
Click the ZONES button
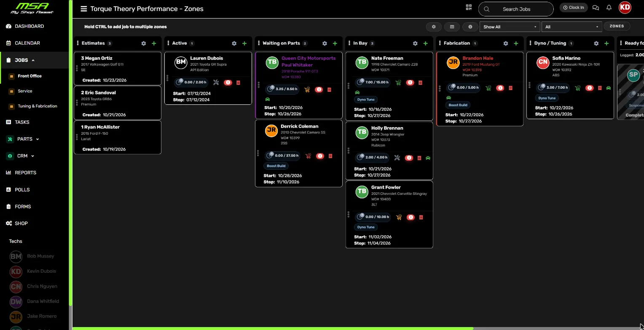pyautogui.click(x=617, y=26)
